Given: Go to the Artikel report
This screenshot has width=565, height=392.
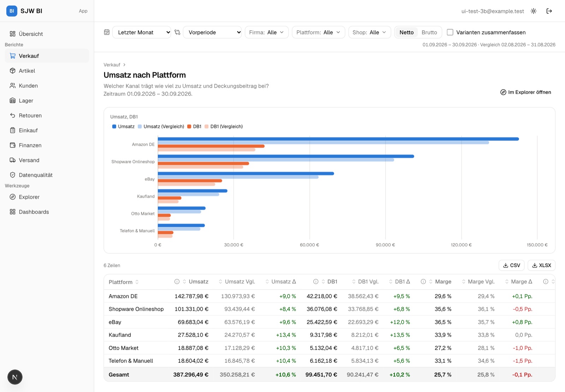Looking at the screenshot, I should (47, 71).
